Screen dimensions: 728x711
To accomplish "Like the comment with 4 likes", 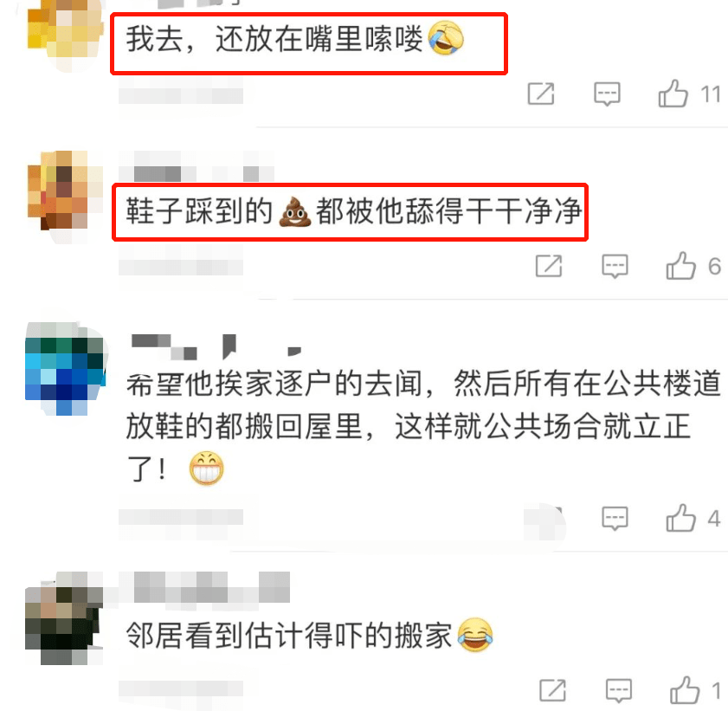I will 680,518.
